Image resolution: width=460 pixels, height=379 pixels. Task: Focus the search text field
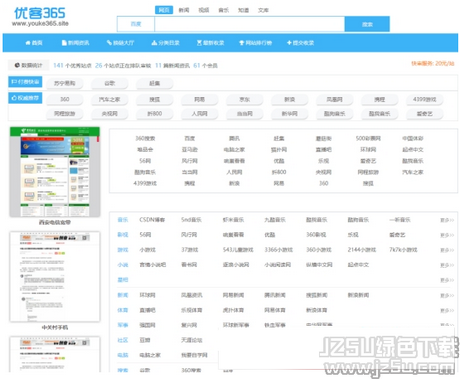(249, 24)
